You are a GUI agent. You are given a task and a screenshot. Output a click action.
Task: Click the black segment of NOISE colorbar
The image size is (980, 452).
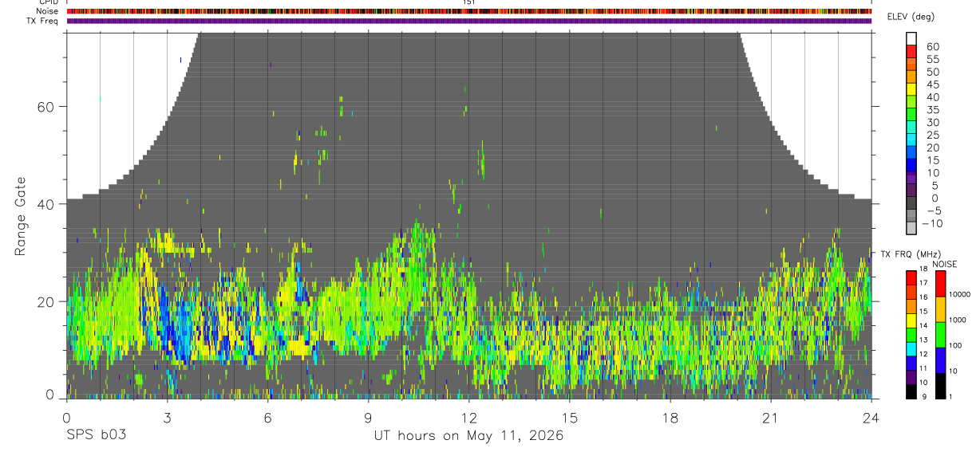(940, 385)
